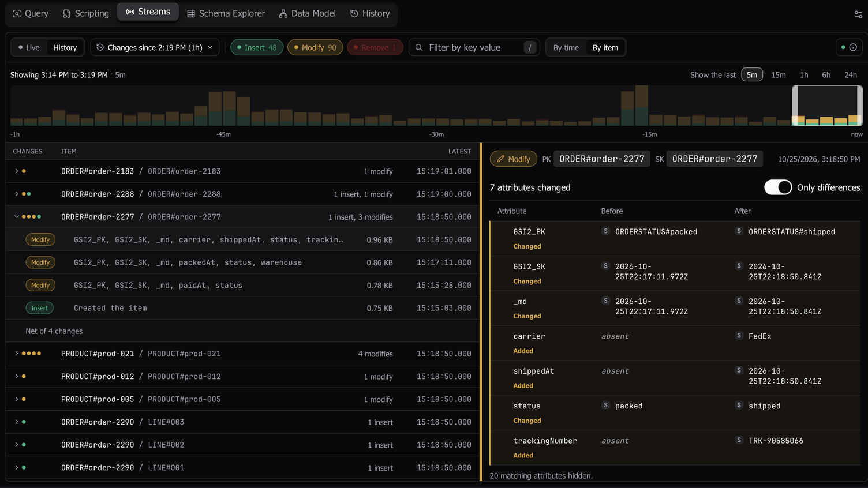Click the Schema Explorer table icon
The image size is (868, 488).
(x=191, y=13)
